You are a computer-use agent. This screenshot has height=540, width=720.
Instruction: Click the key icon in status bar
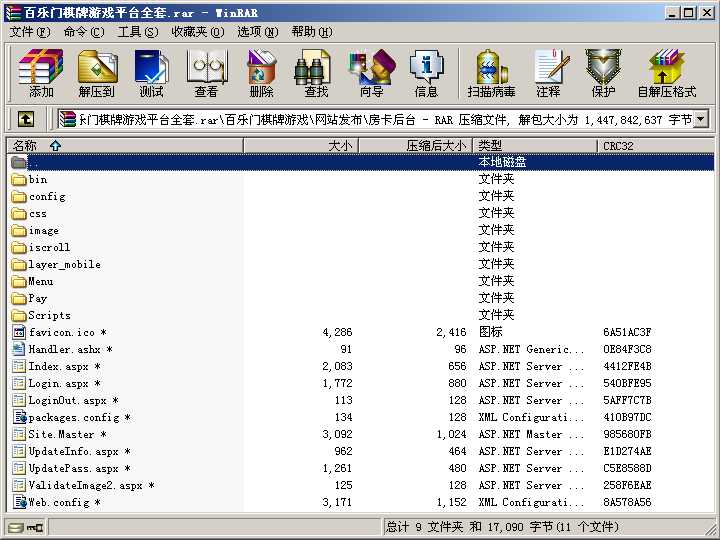coord(35,527)
